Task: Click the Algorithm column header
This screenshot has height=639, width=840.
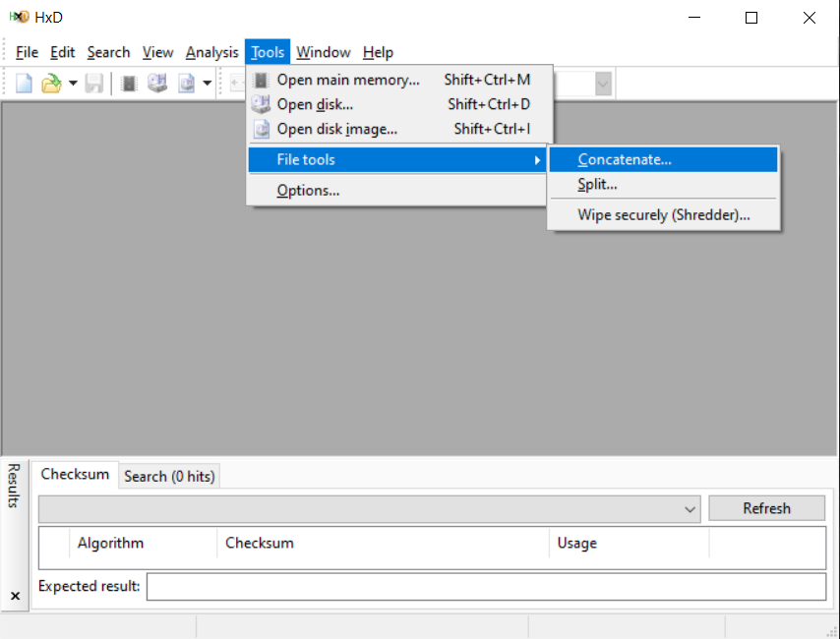Action: coord(110,543)
